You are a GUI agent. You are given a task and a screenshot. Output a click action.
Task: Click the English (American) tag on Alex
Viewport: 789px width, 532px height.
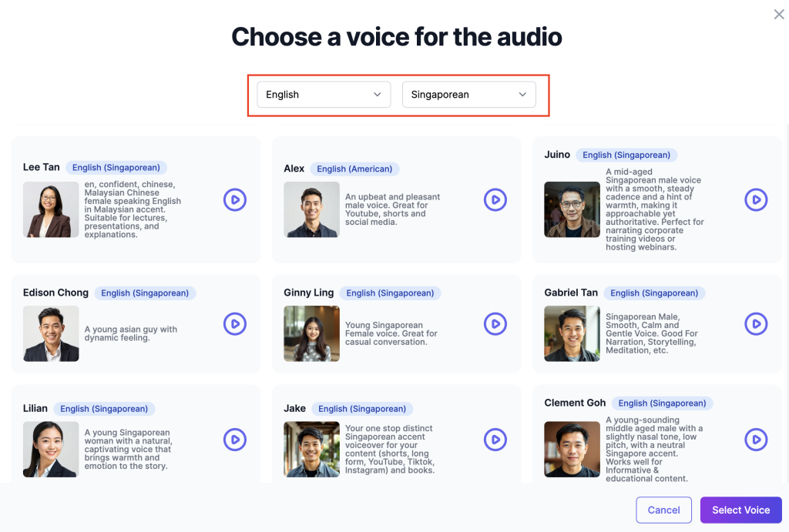pyautogui.click(x=354, y=169)
